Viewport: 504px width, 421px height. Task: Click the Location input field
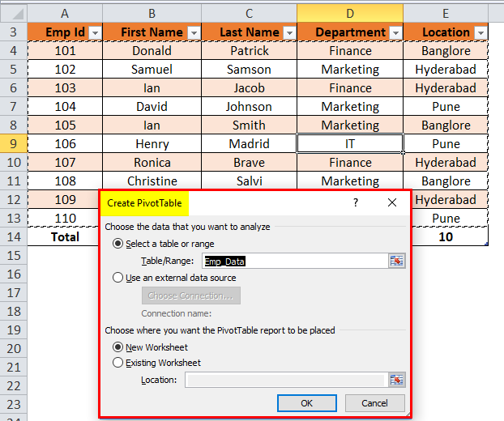[x=284, y=380]
